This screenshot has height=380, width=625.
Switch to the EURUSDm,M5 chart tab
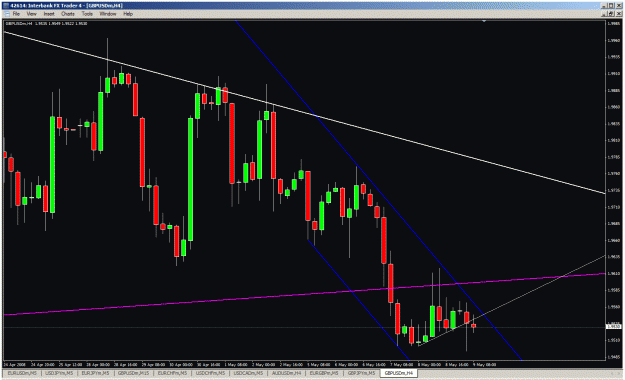22,373
